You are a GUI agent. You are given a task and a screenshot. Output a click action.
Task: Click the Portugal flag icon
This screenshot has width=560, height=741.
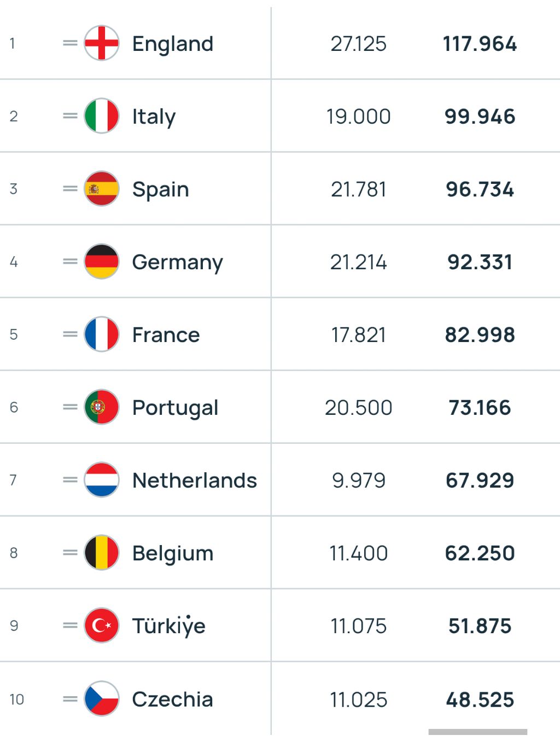click(x=102, y=407)
